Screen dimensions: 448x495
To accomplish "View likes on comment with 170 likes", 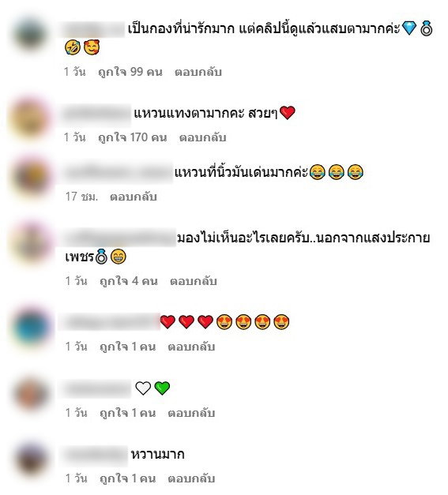I will click(133, 137).
